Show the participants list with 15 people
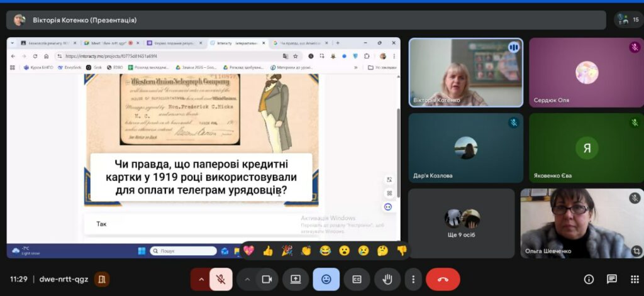The height and width of the screenshot is (296, 644). coord(628,19)
